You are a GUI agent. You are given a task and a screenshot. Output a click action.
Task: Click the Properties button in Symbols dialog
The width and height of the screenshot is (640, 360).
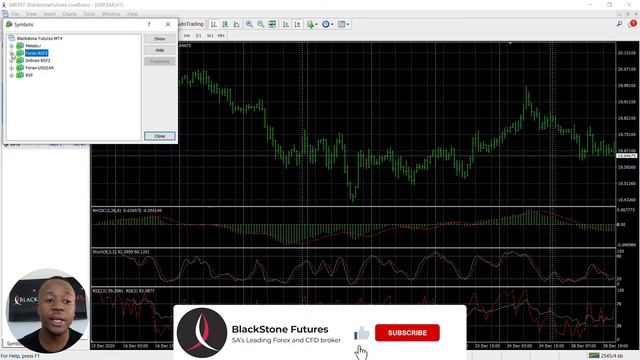pos(160,62)
